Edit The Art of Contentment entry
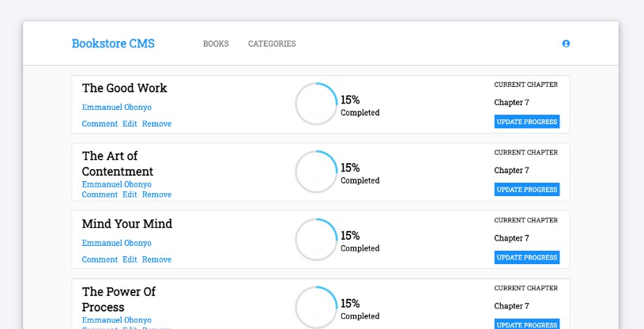The height and width of the screenshot is (329, 644). coord(130,195)
